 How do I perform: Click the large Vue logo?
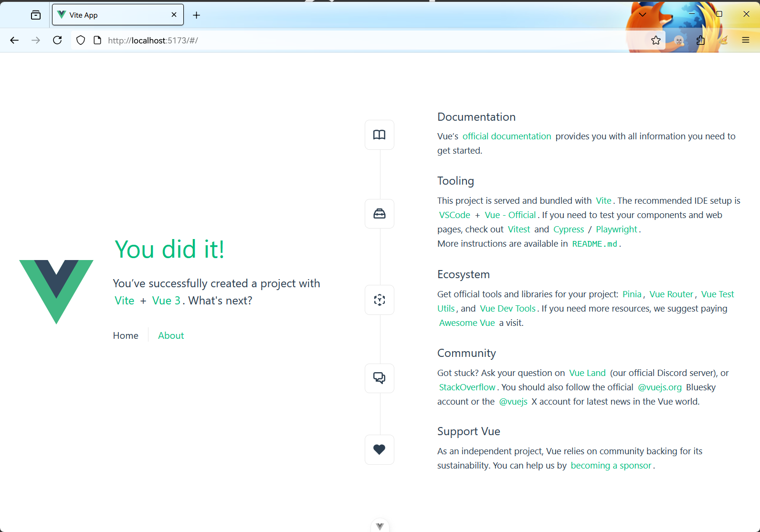tap(56, 292)
